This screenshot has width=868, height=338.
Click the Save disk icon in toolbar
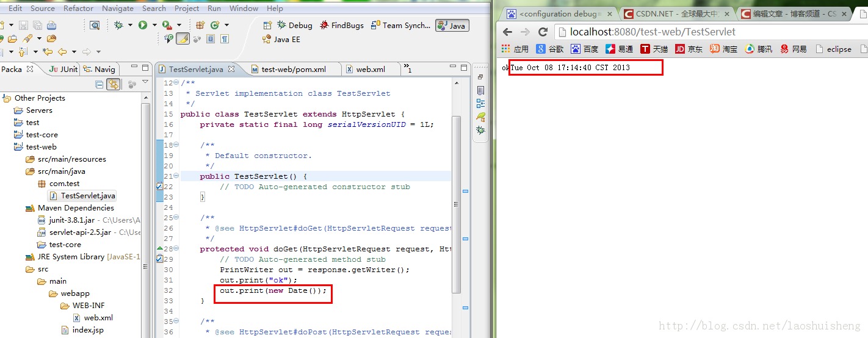tap(23, 25)
